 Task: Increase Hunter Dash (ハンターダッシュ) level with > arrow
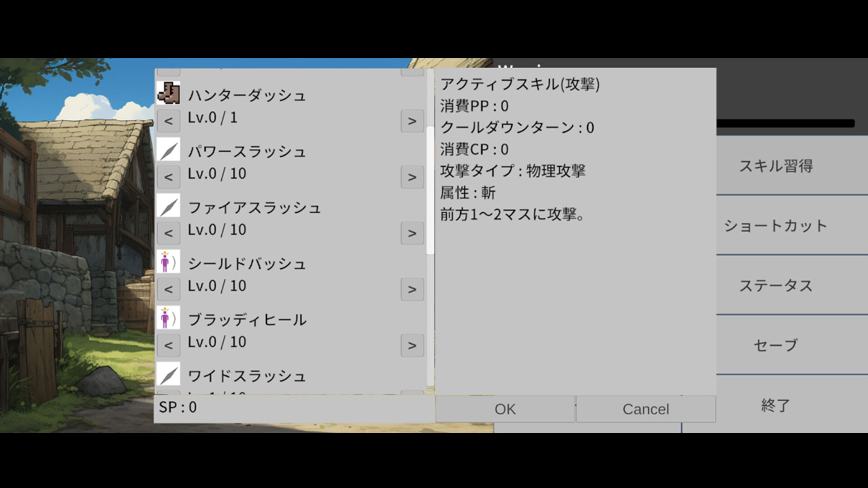click(x=412, y=121)
